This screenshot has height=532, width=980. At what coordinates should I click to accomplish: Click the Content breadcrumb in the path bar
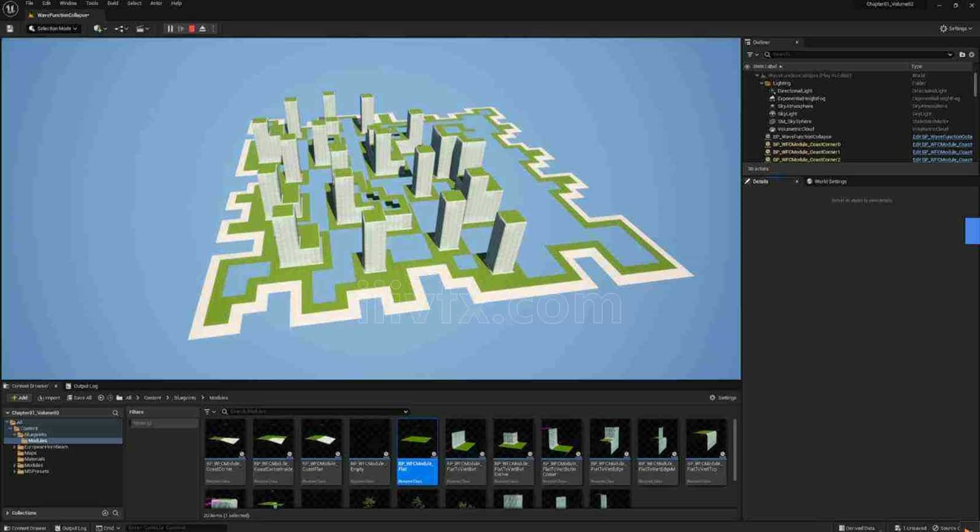[152, 398]
